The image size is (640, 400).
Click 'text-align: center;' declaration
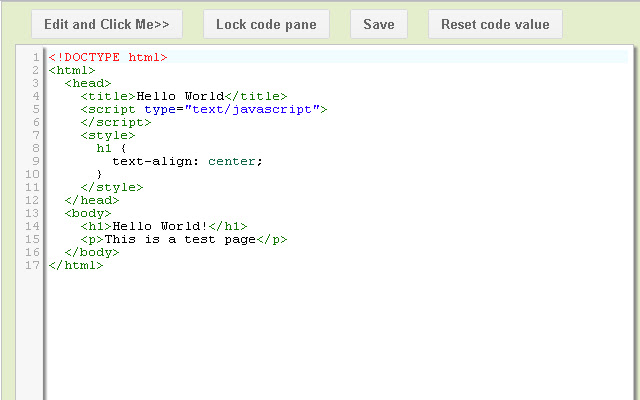click(187, 161)
